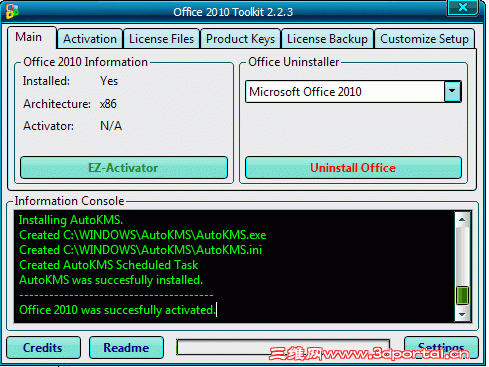Click the 'Created C:\WINDOWS\AutoKMS\AutoKMS.ini' line

click(x=141, y=250)
